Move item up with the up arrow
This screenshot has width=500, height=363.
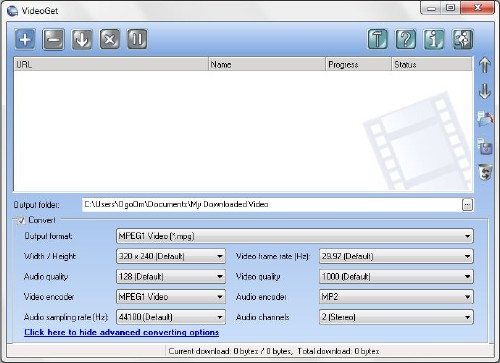485,65
